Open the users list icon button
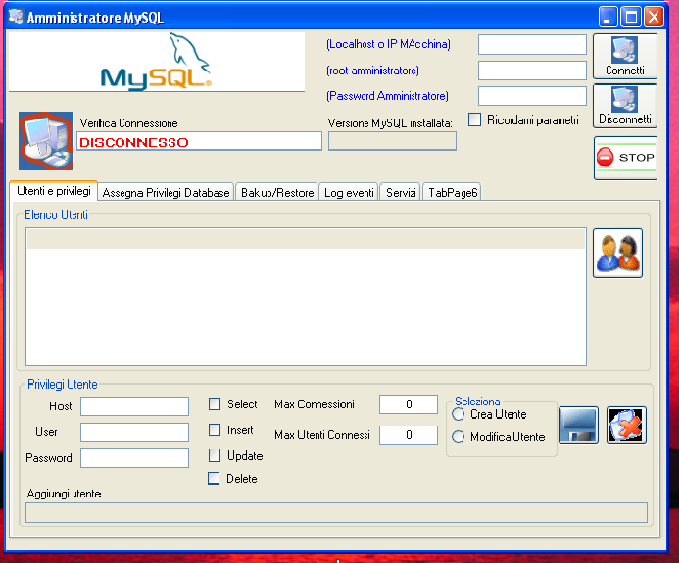Viewport: 679px width, 563px height. tap(618, 253)
